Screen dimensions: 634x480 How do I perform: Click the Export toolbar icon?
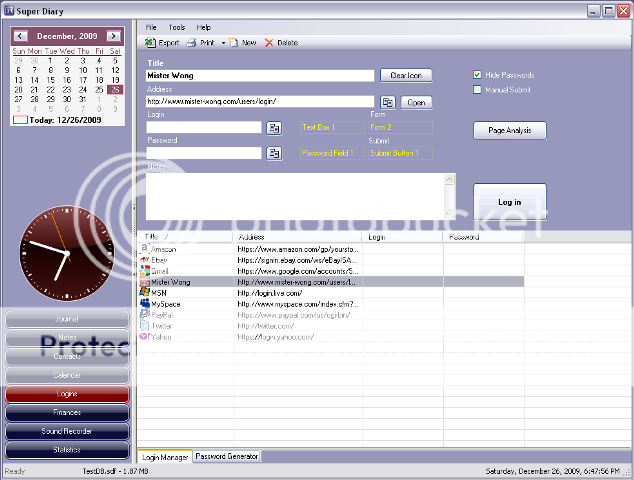[x=150, y=43]
